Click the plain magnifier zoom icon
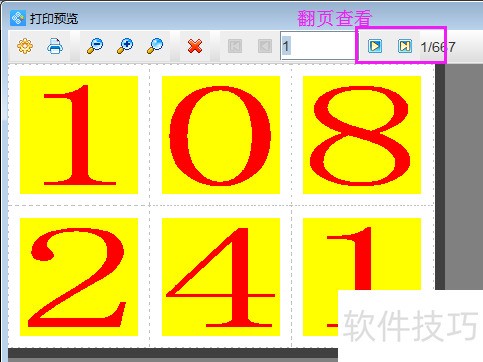 (155, 46)
